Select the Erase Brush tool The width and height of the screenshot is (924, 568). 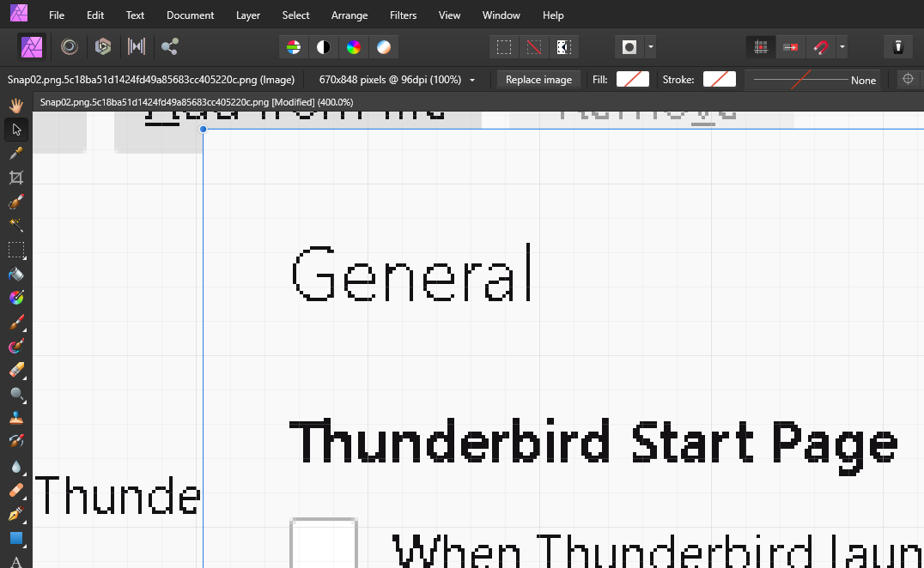coord(16,371)
